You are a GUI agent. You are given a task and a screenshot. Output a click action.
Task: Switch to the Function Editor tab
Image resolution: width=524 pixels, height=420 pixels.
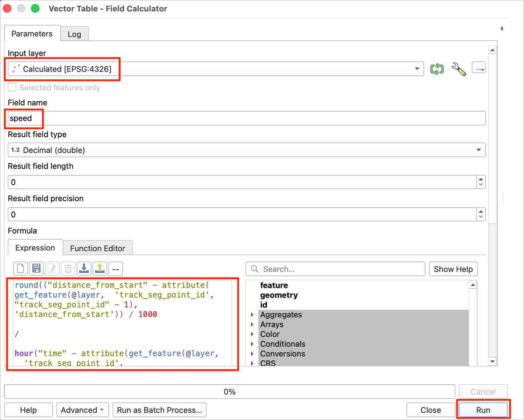[98, 248]
